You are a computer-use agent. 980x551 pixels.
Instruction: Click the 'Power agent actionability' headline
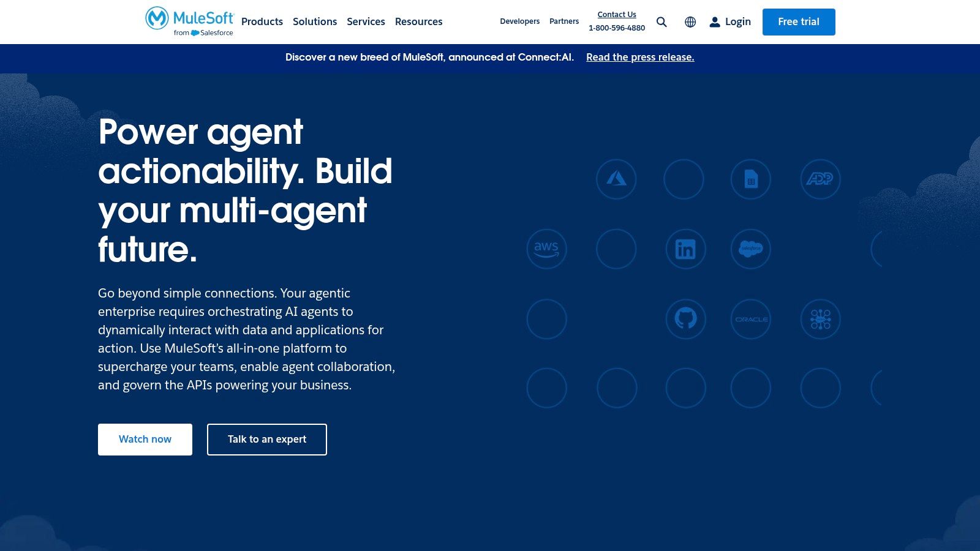tap(245, 190)
